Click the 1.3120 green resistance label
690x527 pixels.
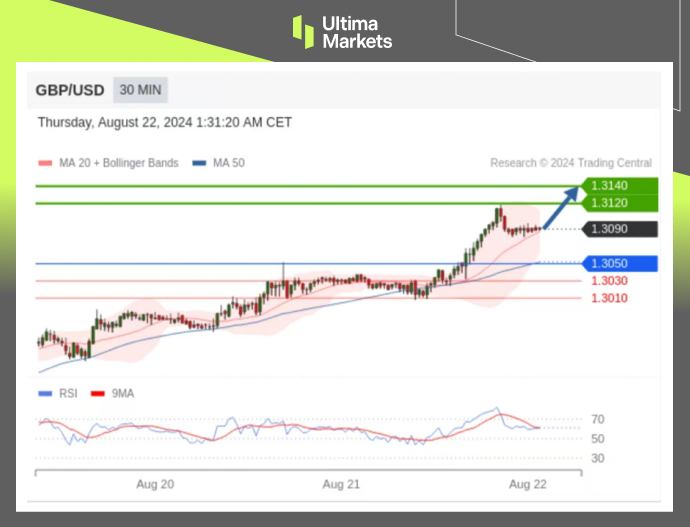(609, 203)
